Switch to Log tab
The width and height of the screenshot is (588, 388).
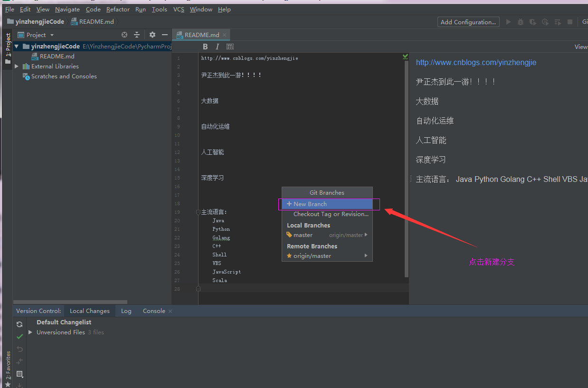(x=126, y=311)
